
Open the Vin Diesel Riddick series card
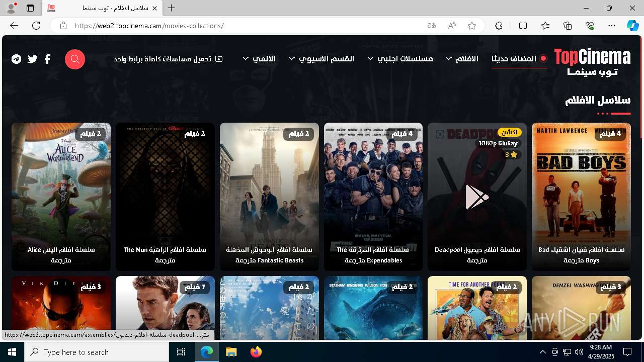(61, 308)
